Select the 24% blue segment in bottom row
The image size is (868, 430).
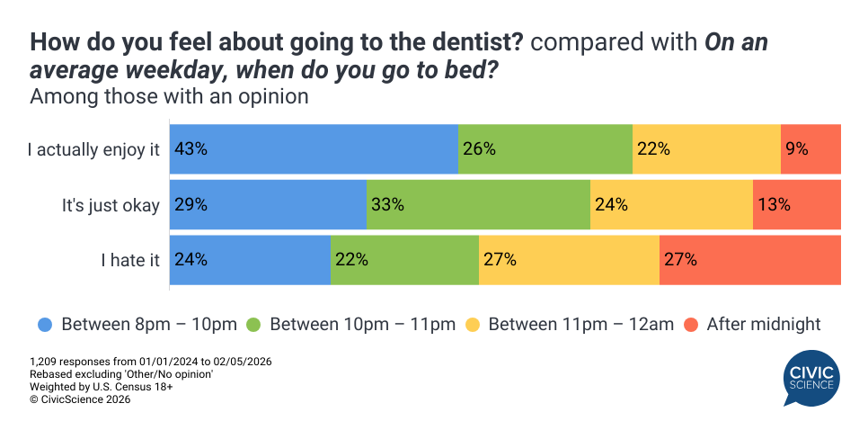[250, 261]
